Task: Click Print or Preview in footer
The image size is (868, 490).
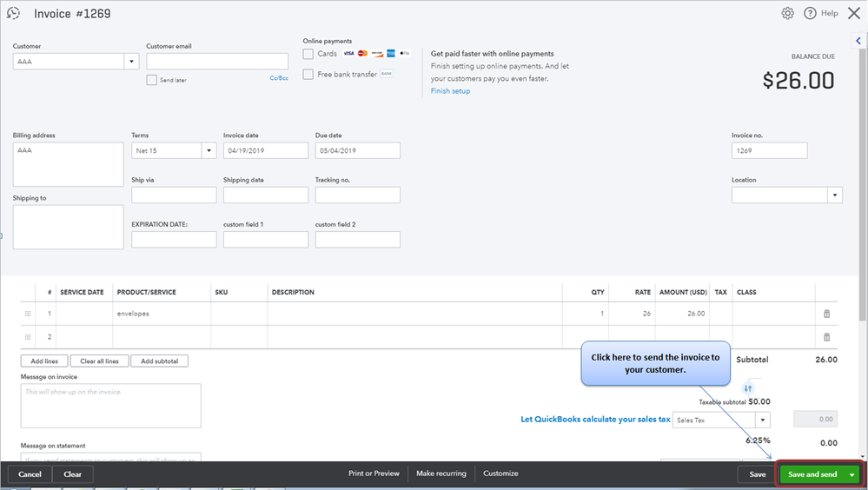Action: 374,474
